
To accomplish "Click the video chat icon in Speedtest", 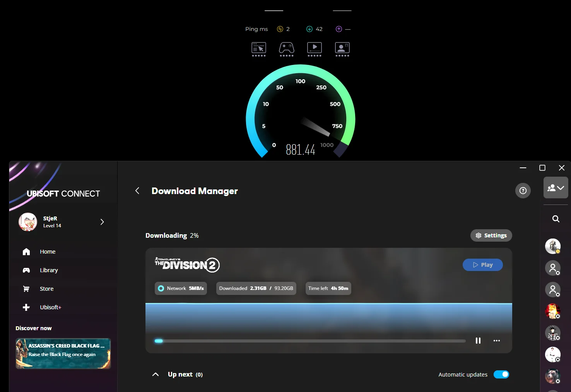I will click(342, 49).
